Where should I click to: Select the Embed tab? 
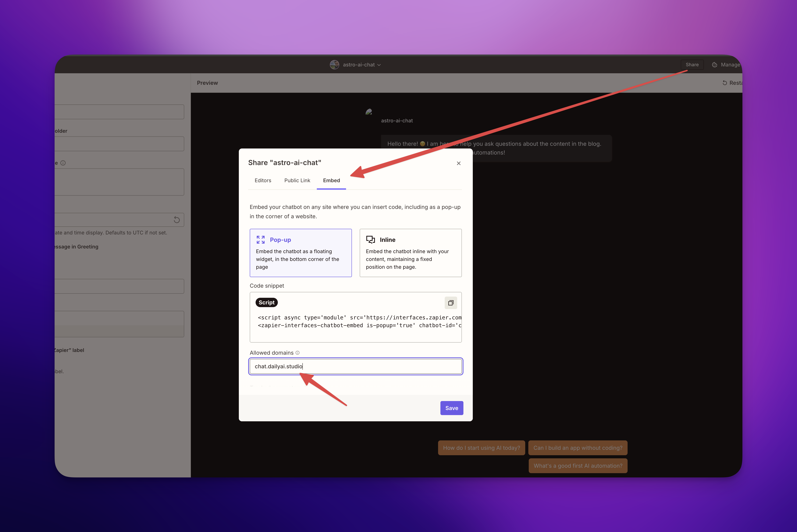(x=331, y=180)
